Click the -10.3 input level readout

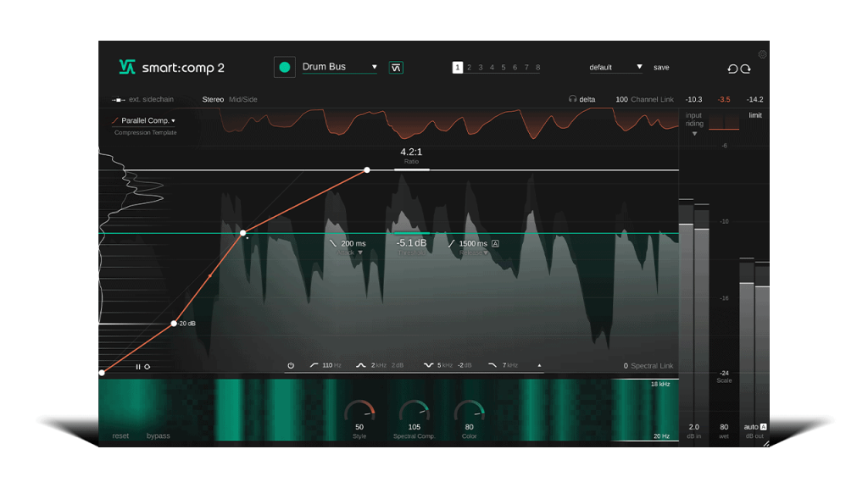tap(693, 100)
